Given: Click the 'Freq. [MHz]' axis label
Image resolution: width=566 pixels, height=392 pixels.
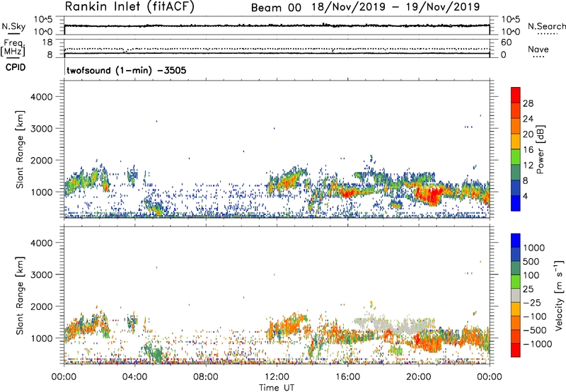Looking at the screenshot, I should click(13, 47).
